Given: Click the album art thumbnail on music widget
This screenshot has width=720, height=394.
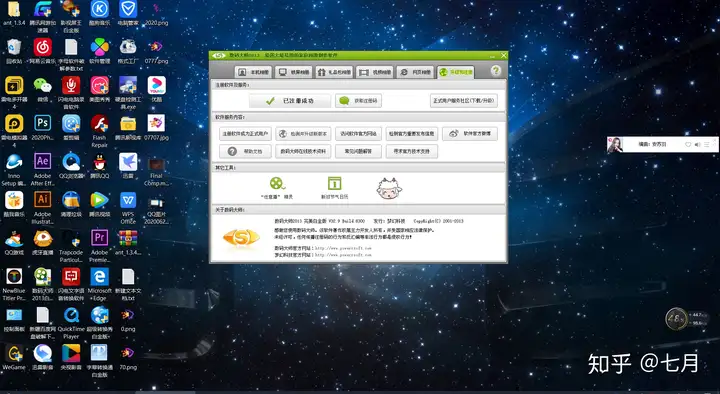Looking at the screenshot, I should click(614, 144).
